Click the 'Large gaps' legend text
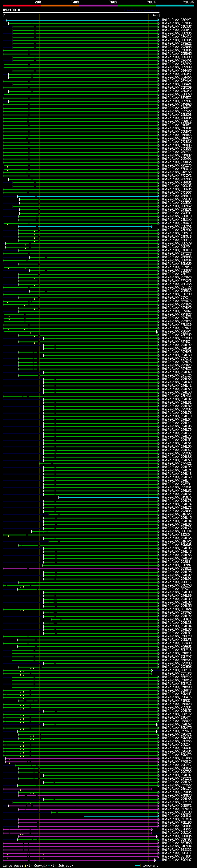 click(x=13, y=866)
